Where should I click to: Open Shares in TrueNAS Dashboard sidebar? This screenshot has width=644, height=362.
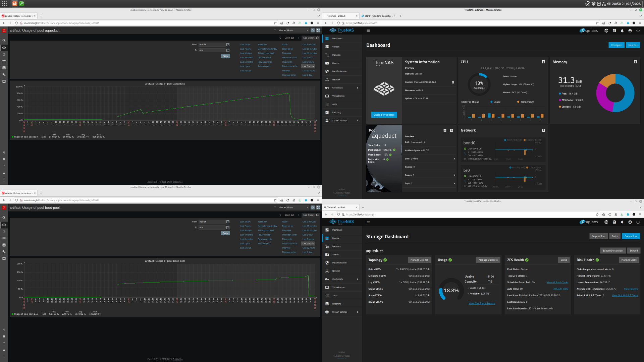coord(342,63)
